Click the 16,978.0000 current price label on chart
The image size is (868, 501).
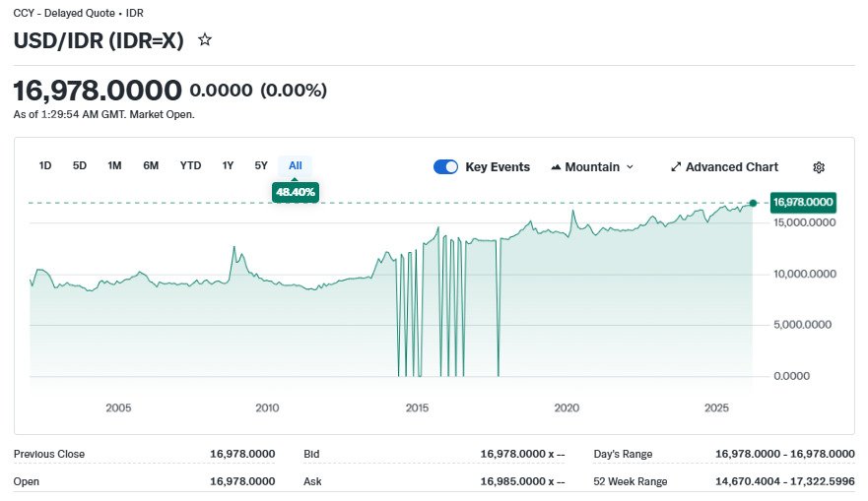coord(803,203)
